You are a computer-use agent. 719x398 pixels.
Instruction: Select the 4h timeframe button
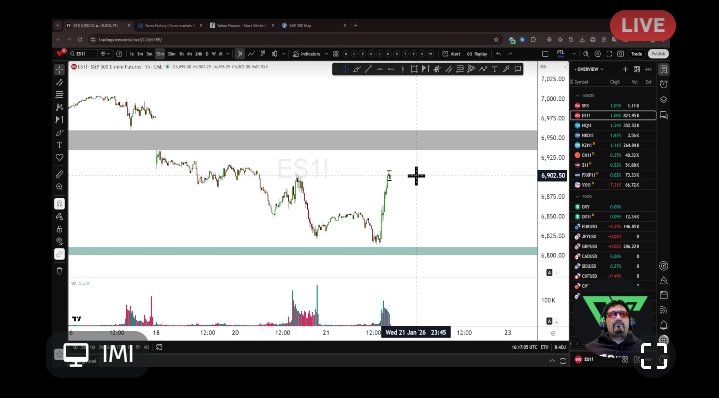[189, 54]
